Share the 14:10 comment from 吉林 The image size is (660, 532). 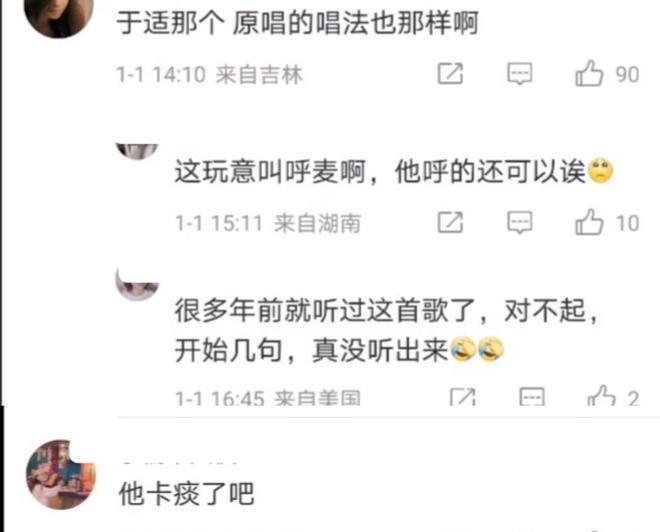pos(450,74)
